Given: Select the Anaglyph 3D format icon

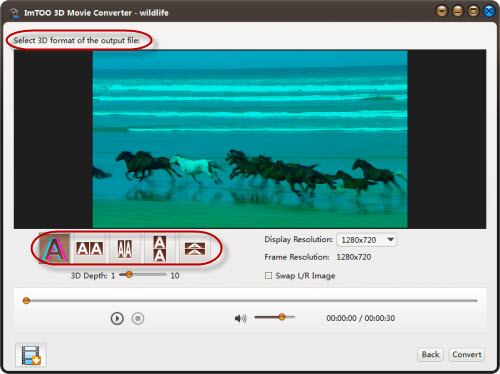Looking at the screenshot, I should coord(55,249).
